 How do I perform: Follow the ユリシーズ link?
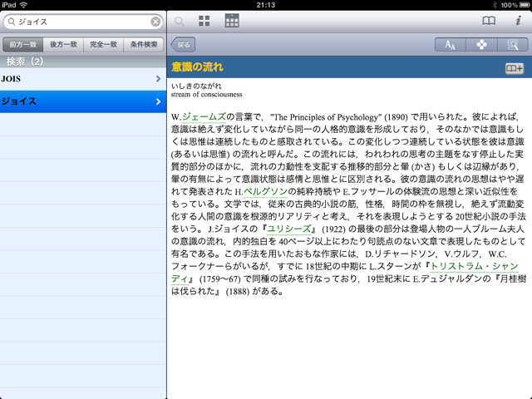click(289, 229)
